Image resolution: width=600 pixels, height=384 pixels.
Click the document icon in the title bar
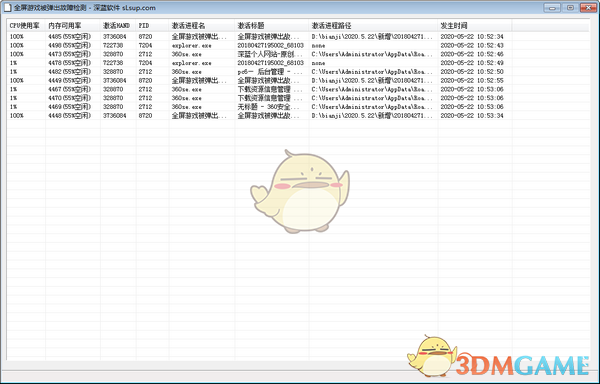coord(7,8)
